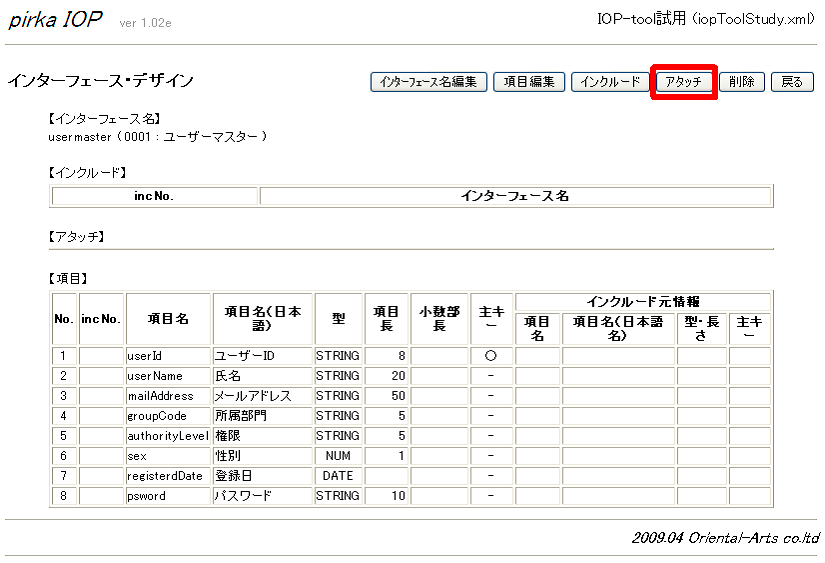Click the インクルード元情報 header
Image resolution: width=825 pixels, height=563 pixels.
[x=642, y=302]
